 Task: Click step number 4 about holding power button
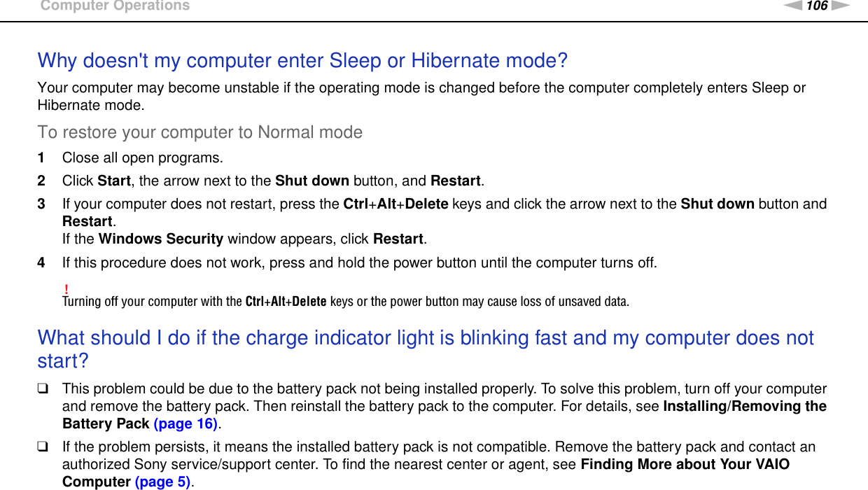41,263
